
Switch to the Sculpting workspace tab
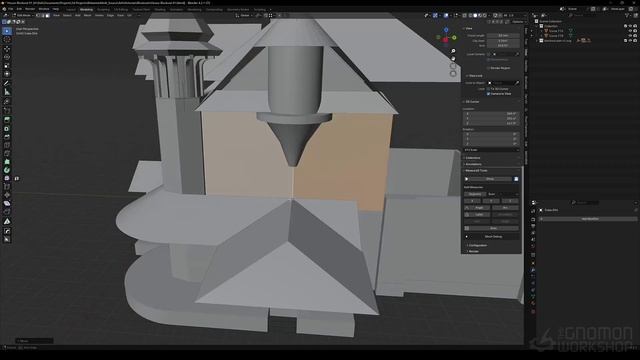pos(103,9)
